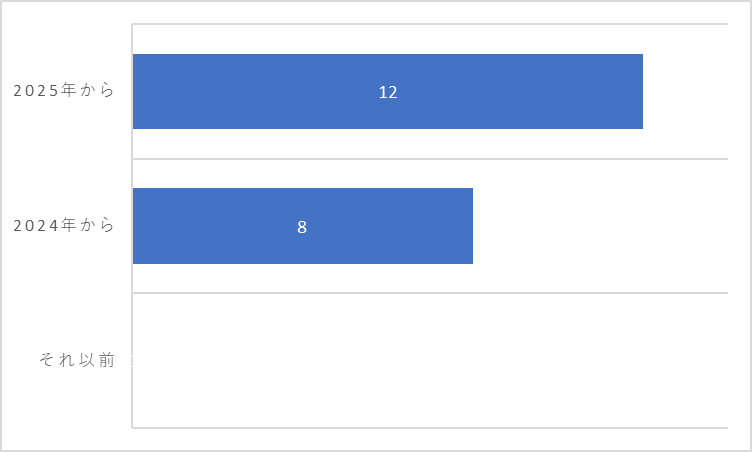Click the empty それ以前 row in plot area
This screenshot has width=752, height=452.
point(430,360)
